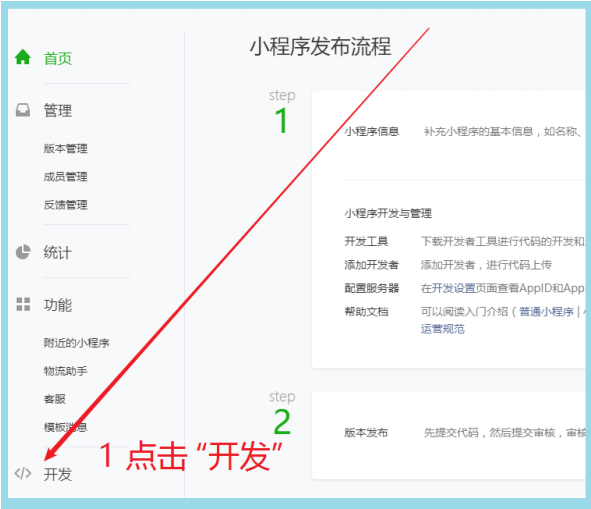Click the pie chart icon beside 统计
Screen dimensions: 591x509
[x=23, y=252]
